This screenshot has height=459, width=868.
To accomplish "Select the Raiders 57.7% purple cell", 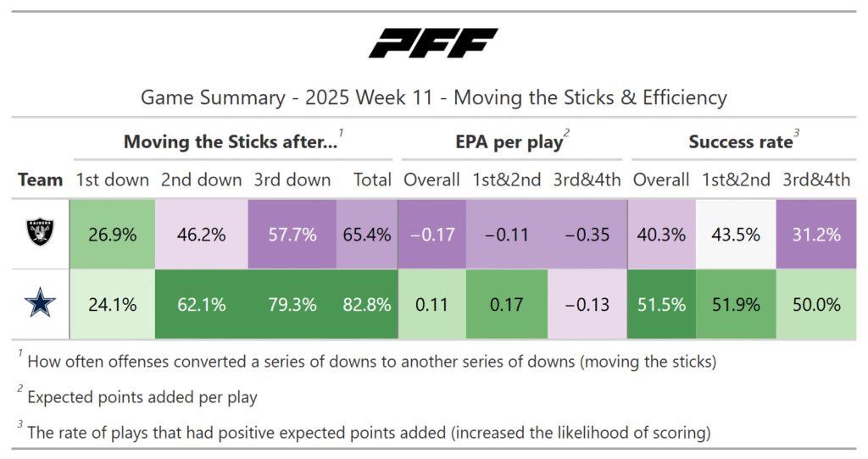I will point(292,235).
